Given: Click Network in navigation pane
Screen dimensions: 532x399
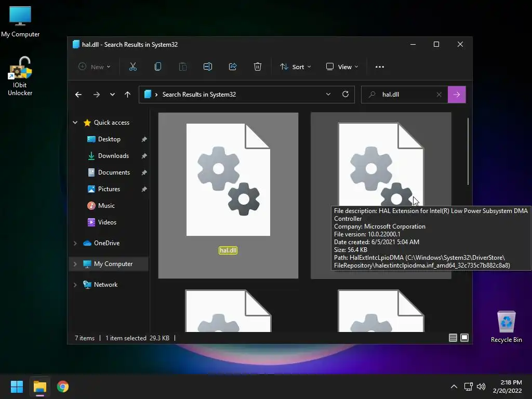Looking at the screenshot, I should 105,285.
